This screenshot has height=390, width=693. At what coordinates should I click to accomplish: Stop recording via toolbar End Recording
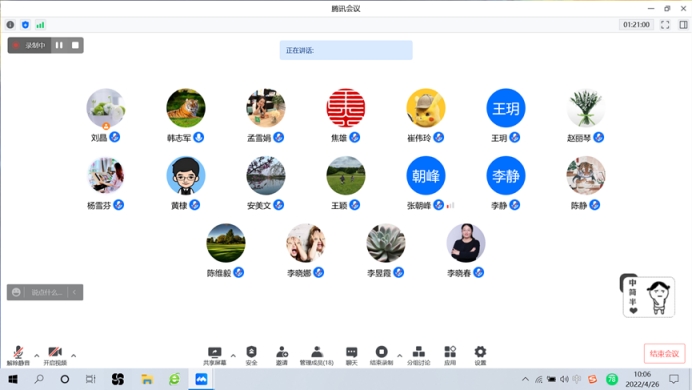click(x=381, y=356)
